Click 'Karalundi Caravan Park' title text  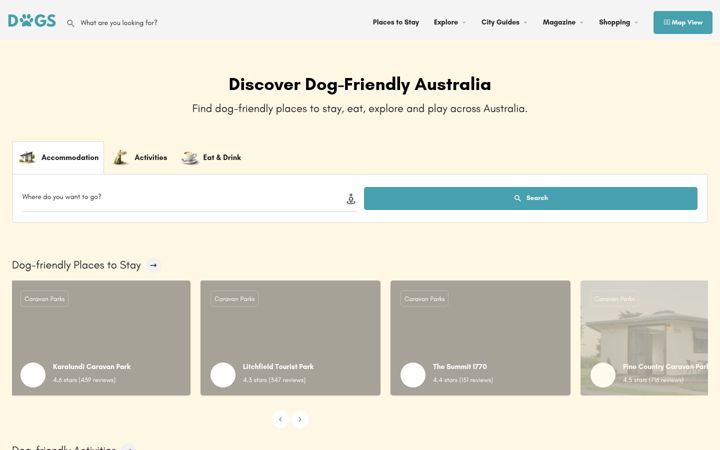[x=91, y=366]
